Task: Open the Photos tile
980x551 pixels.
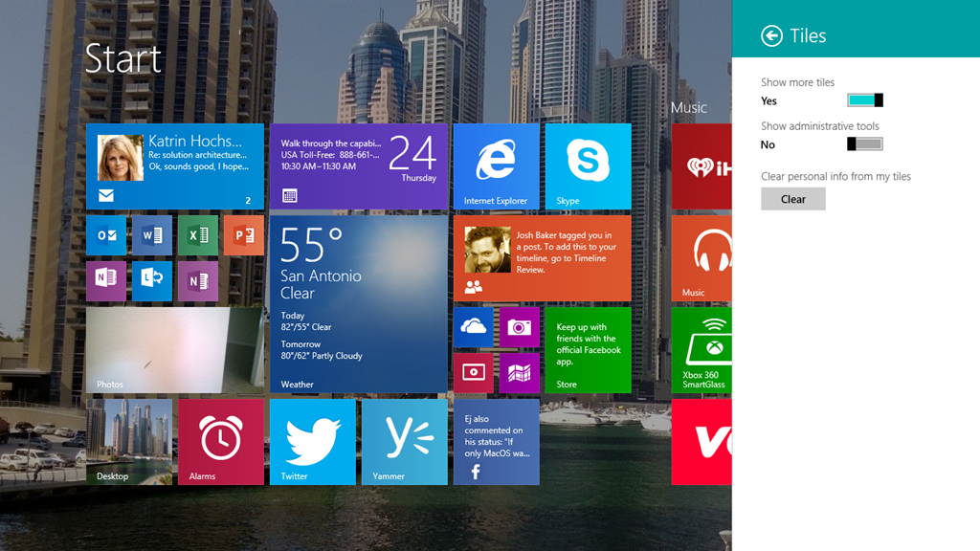Action: [175, 350]
